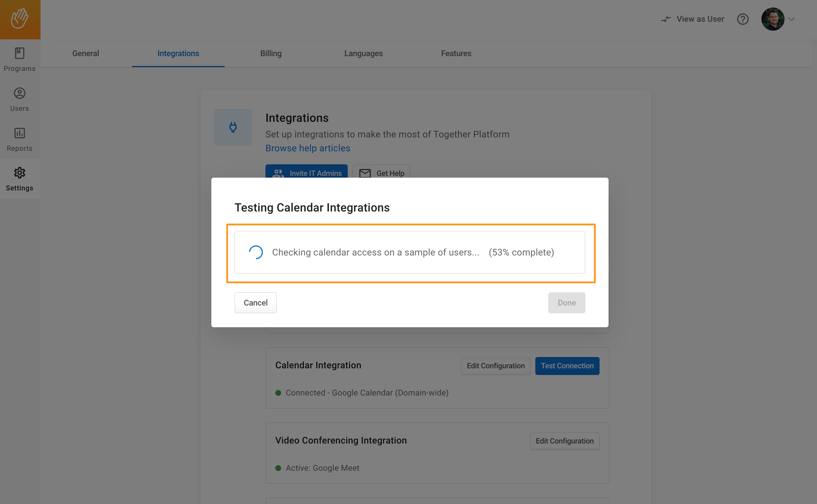Select the Integrations tab
817x504 pixels.
(178, 53)
